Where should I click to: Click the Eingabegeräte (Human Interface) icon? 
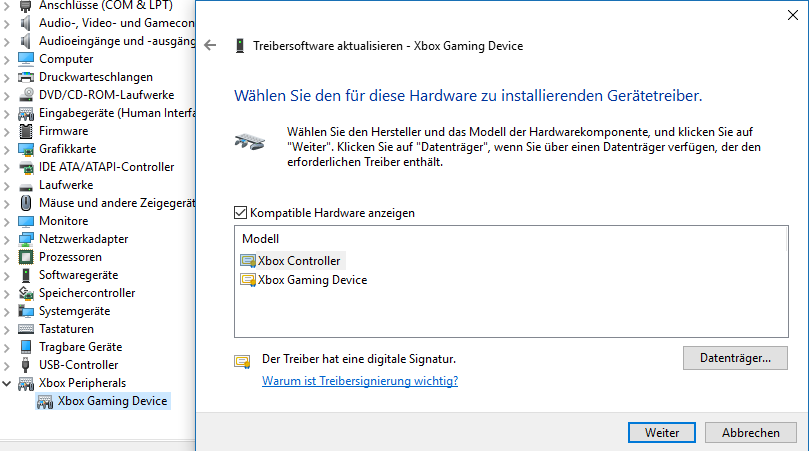tap(25, 114)
